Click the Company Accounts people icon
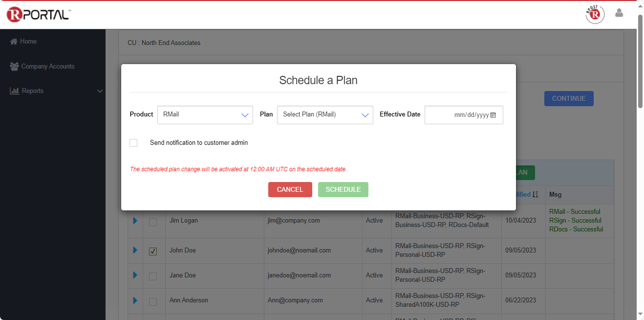Viewport: 644px width, 320px height. pos(14,66)
